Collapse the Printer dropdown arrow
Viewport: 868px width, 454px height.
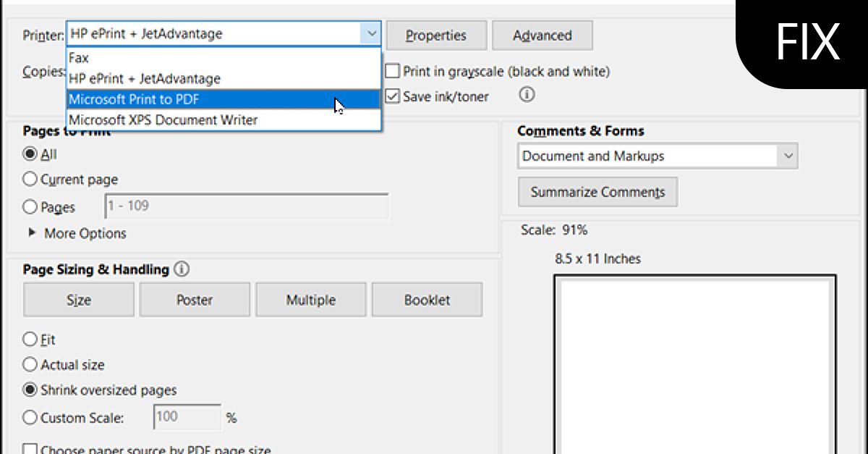coord(371,33)
